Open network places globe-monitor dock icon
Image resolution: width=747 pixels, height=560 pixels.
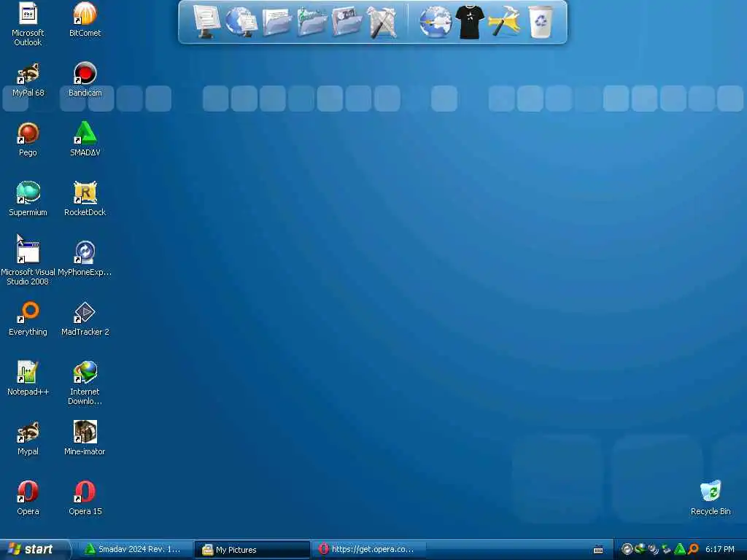tap(241, 22)
